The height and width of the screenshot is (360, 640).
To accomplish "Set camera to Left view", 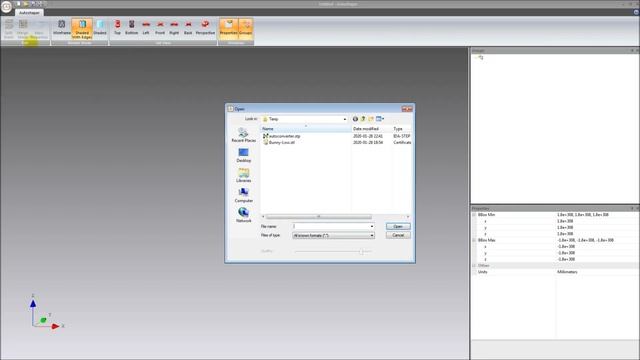I will (x=146, y=28).
